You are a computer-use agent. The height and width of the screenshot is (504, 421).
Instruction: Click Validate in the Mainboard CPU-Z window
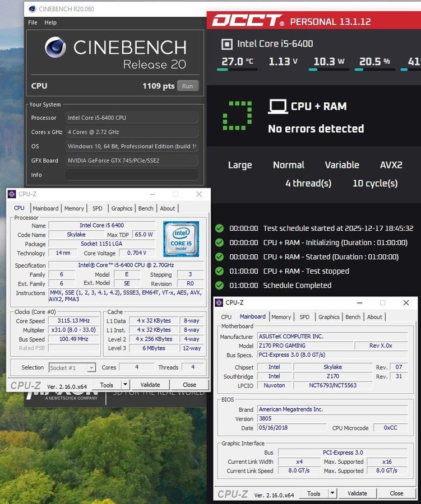pos(357,493)
